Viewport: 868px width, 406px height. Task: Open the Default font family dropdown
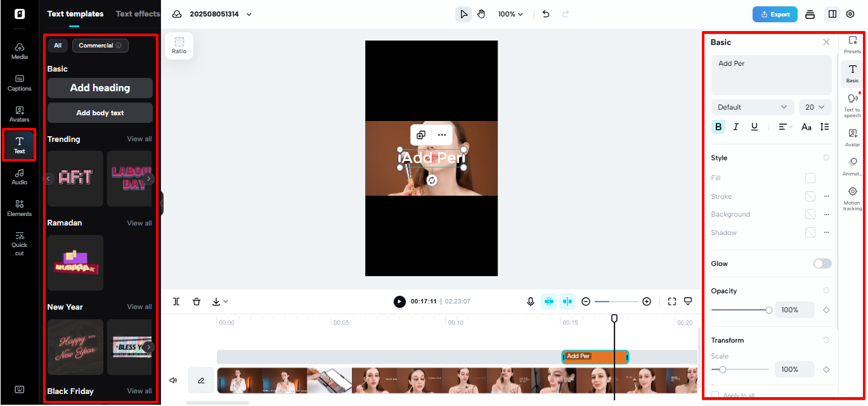(x=752, y=106)
